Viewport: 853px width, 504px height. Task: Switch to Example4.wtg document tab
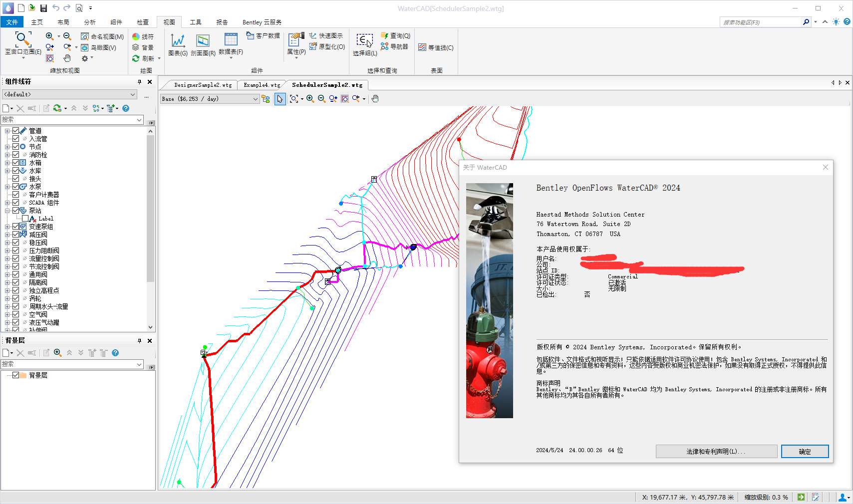262,85
